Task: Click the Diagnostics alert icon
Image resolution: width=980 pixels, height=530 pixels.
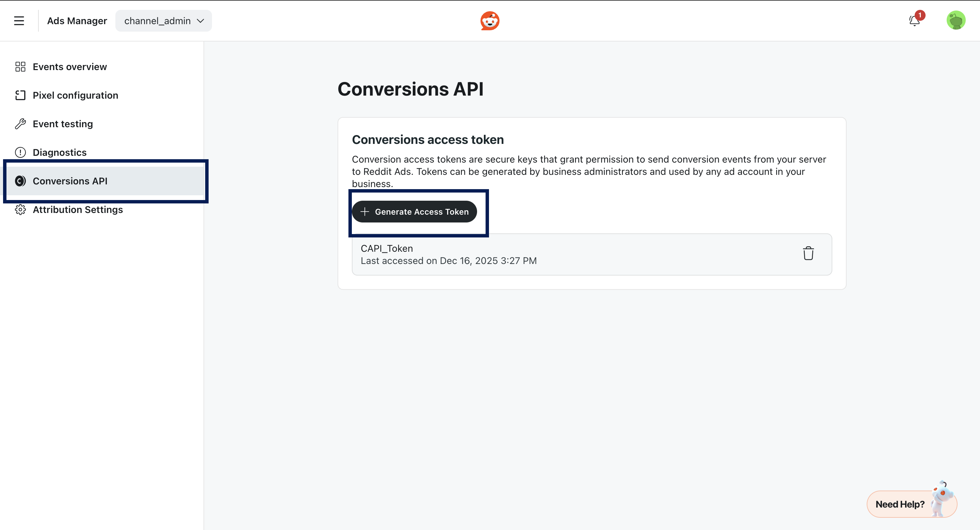Action: pos(20,152)
